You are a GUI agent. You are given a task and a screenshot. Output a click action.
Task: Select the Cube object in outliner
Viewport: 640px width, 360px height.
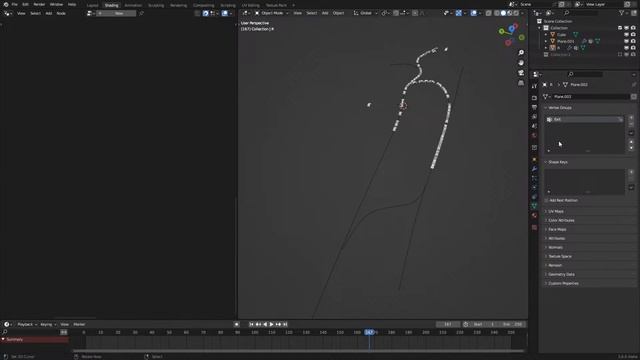(562, 35)
